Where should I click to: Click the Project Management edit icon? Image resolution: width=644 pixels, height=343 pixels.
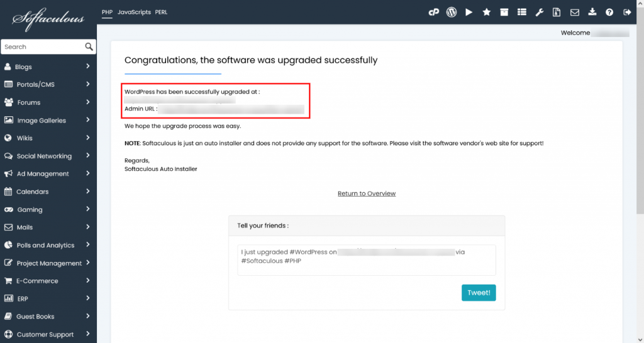(8, 263)
